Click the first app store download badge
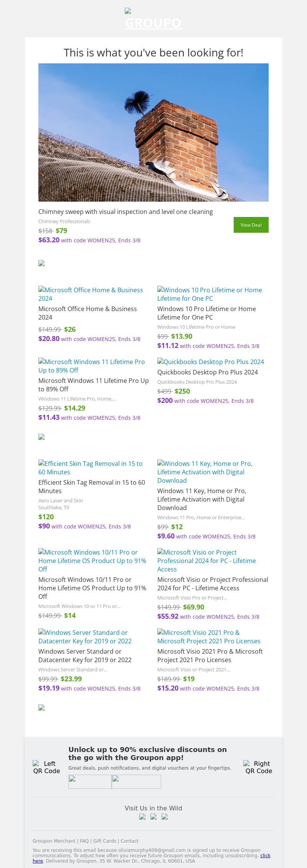 pyautogui.click(x=90, y=782)
